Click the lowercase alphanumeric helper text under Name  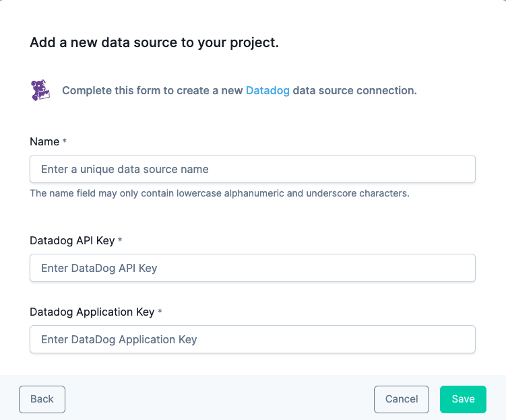[x=220, y=193]
